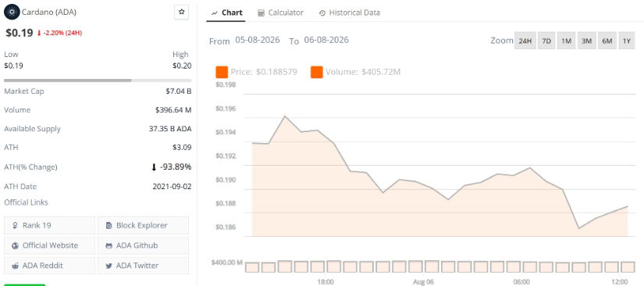
Task: Click the Rank medal icon
Action: (15, 225)
